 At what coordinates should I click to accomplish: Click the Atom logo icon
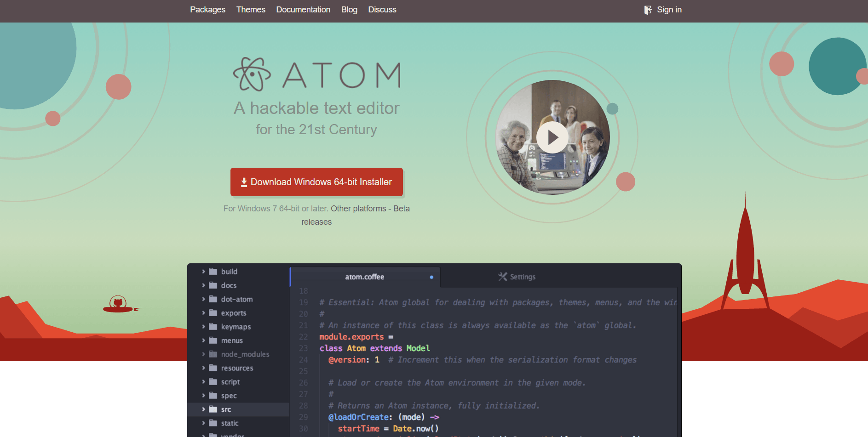click(x=252, y=74)
